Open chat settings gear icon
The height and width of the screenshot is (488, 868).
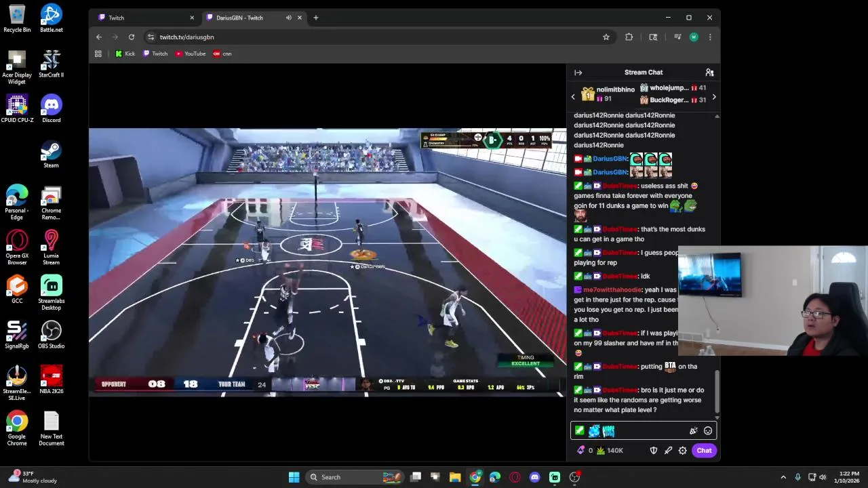pyautogui.click(x=683, y=450)
